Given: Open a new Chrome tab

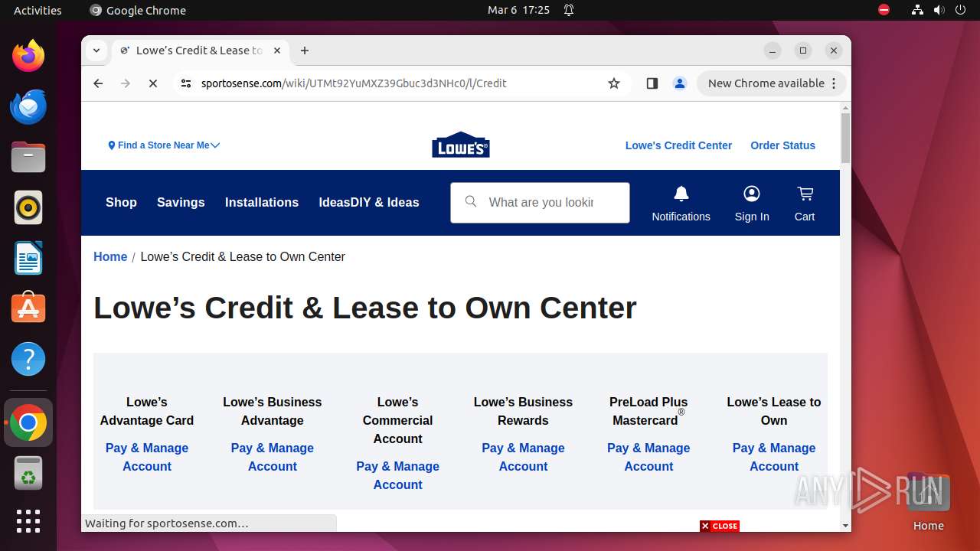Looking at the screenshot, I should [305, 51].
